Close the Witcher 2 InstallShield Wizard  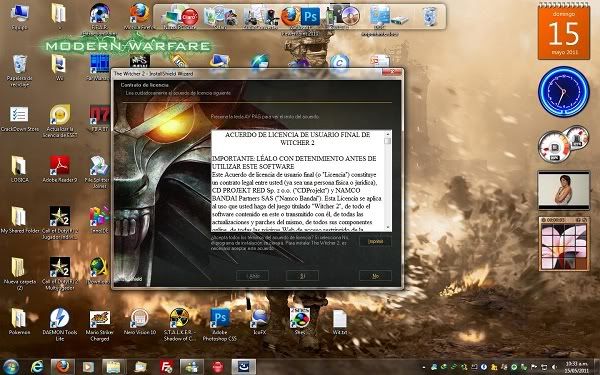(392, 73)
